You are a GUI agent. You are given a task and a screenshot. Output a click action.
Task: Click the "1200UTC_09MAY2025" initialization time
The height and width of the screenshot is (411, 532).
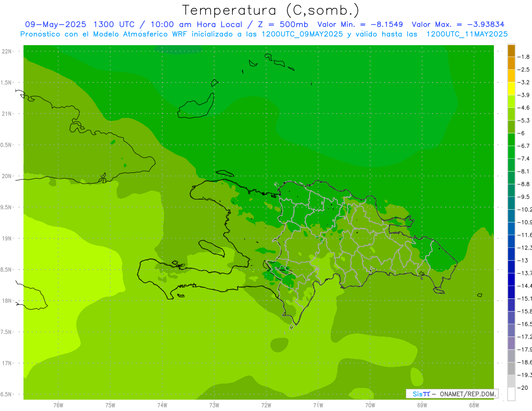(x=302, y=34)
